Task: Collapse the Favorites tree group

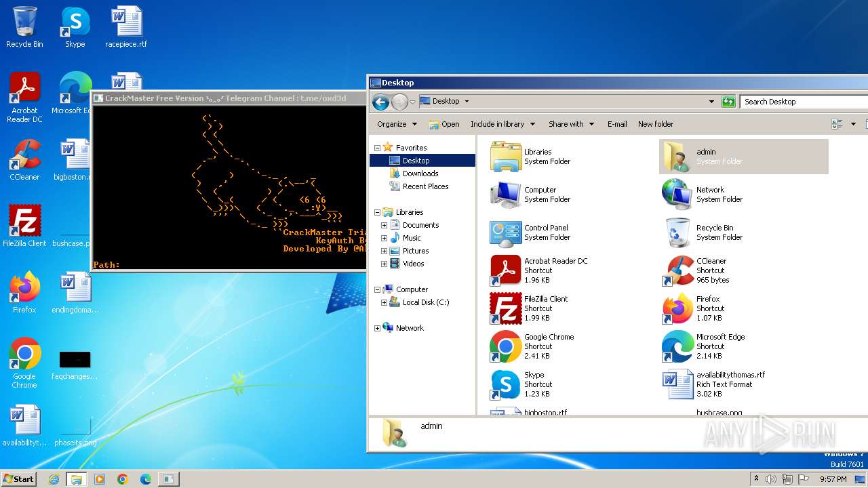Action: click(377, 148)
